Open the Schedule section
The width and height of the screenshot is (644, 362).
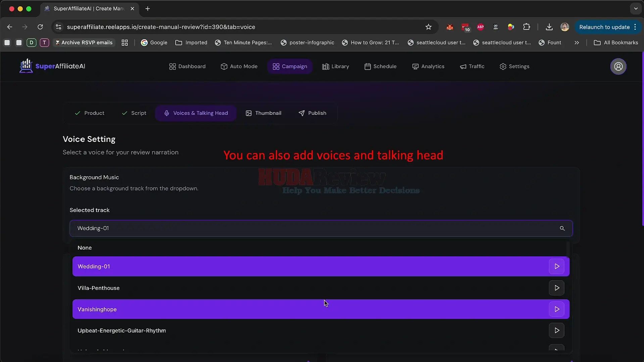(x=380, y=66)
